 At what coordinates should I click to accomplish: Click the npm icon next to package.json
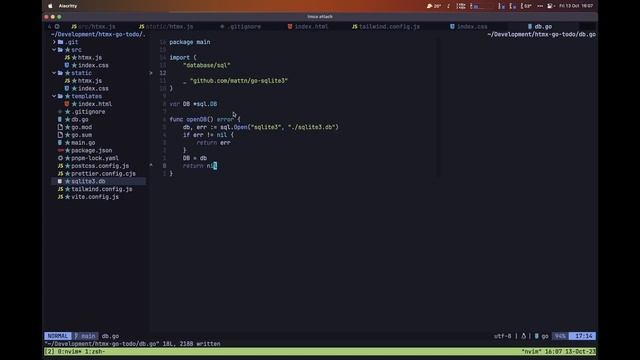[60, 151]
